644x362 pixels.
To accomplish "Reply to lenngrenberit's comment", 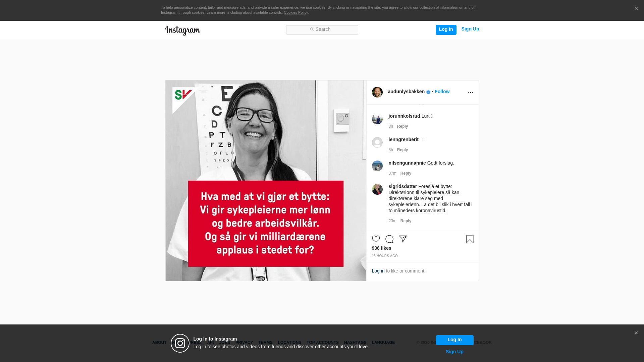I will point(402,150).
